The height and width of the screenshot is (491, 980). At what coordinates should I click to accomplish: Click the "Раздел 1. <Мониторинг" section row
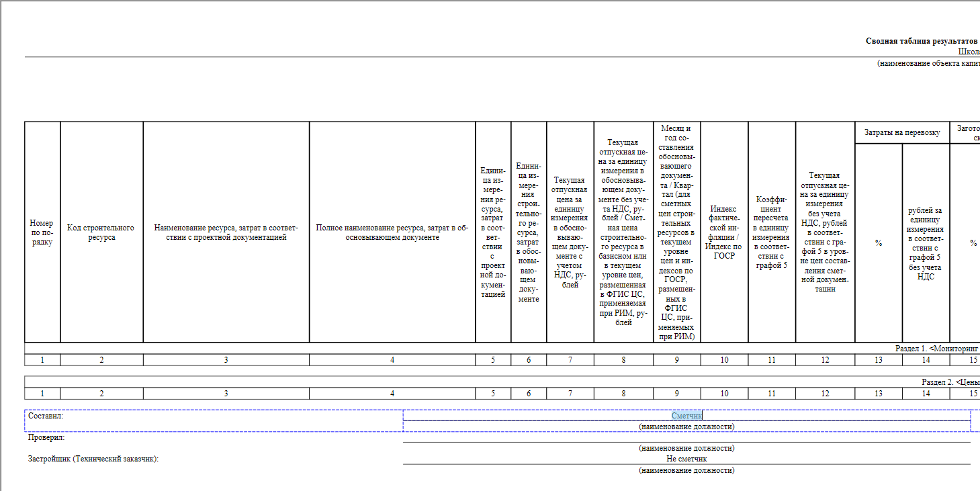936,349
